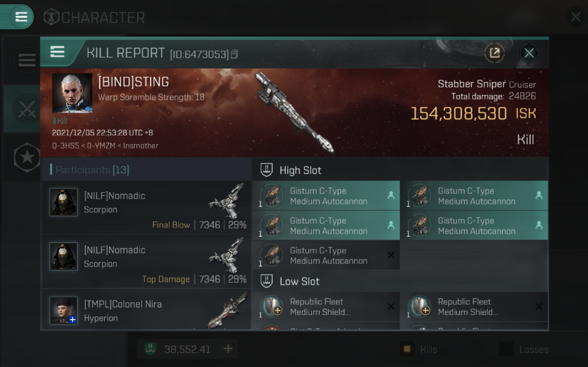Select the destroyed Gistum C-Type Autocannon item
Viewport: 588px width, 367px height.
326,255
